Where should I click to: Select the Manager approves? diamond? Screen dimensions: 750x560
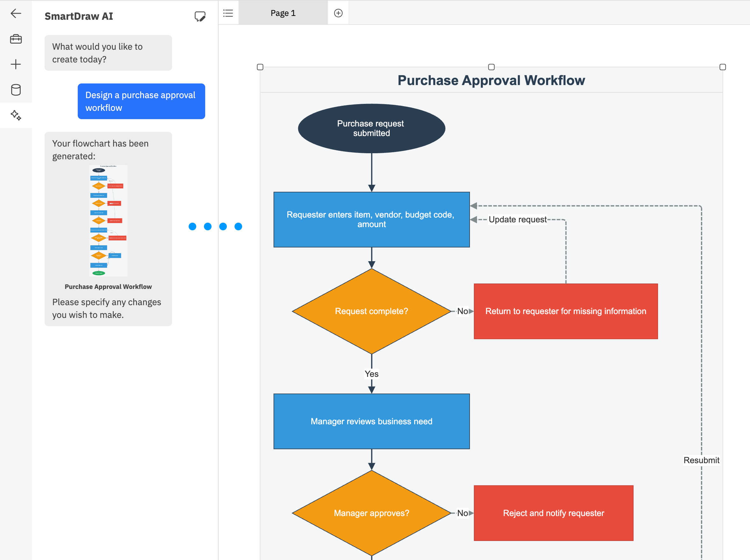pyautogui.click(x=371, y=513)
